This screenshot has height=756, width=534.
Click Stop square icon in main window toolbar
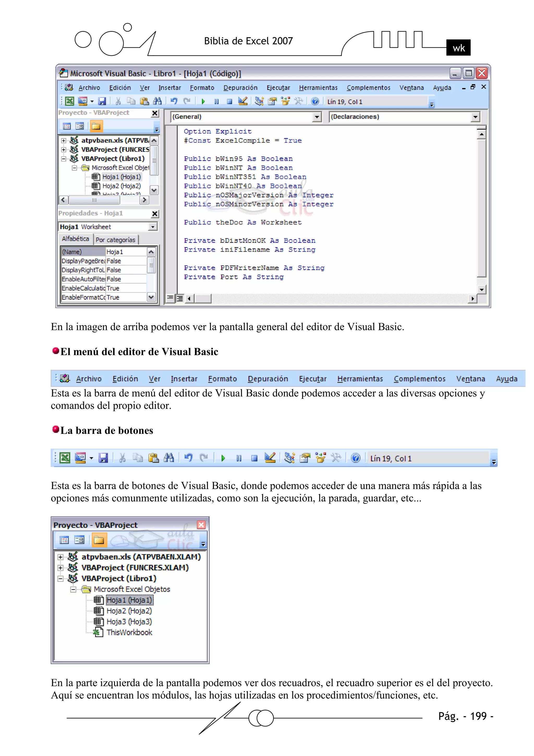coord(230,101)
